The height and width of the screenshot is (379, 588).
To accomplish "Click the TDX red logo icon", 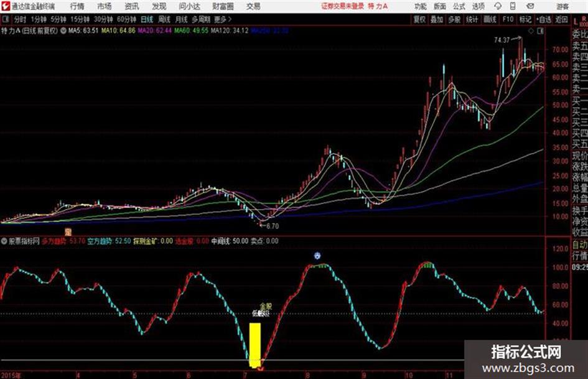I will pos(5,6).
